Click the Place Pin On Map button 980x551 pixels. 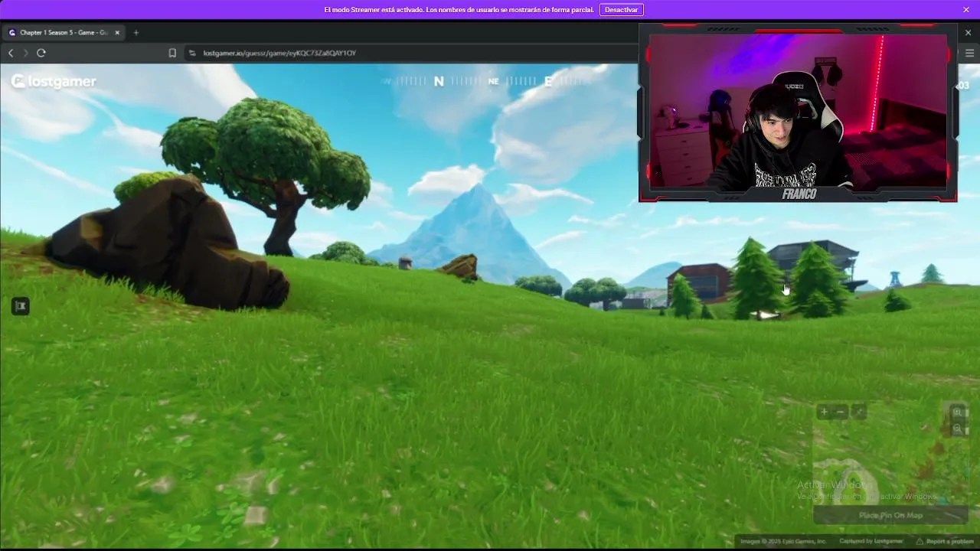coord(890,515)
